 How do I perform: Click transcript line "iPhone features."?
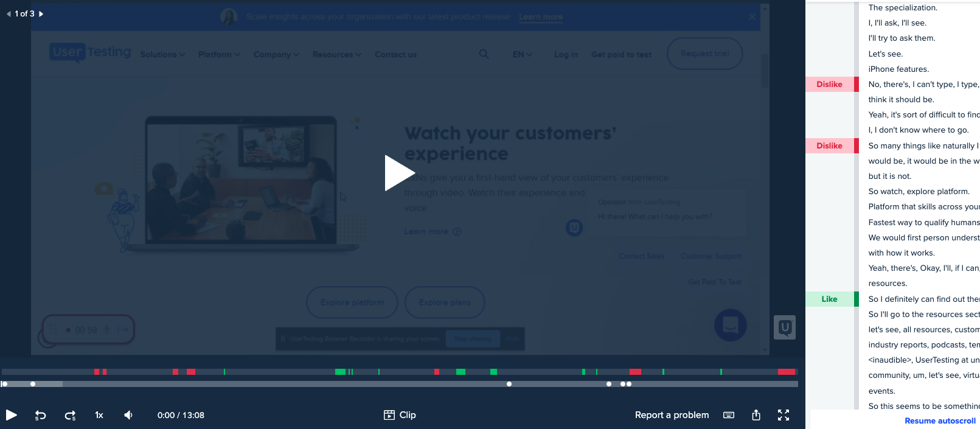click(x=898, y=69)
